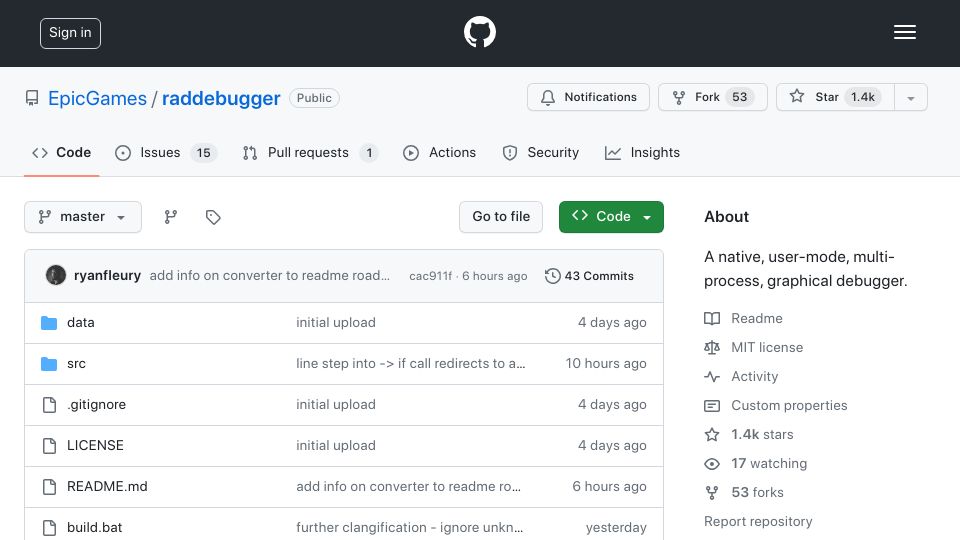
Task: View the 43 Commits history
Action: 589,276
